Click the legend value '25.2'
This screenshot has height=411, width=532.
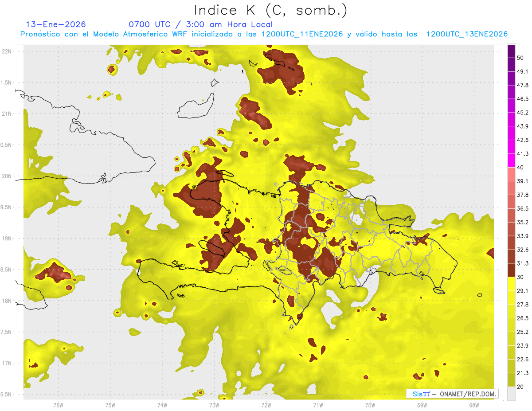523,332
